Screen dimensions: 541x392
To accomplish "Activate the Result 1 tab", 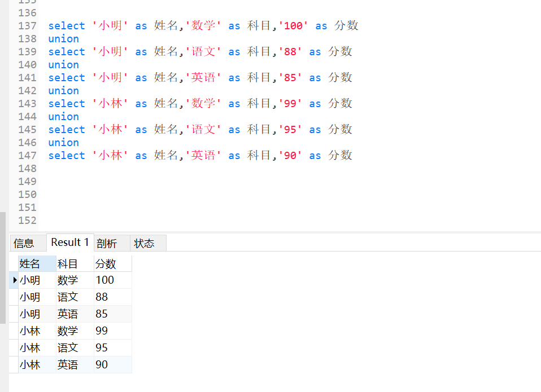I will (x=69, y=242).
